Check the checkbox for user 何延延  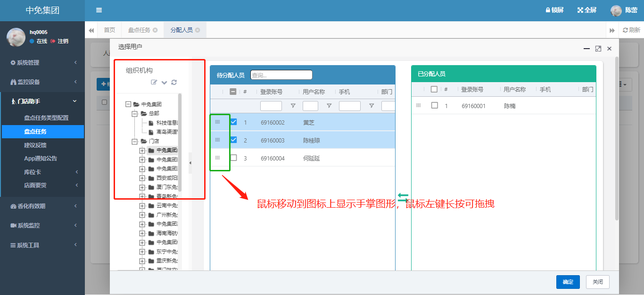pyautogui.click(x=233, y=158)
